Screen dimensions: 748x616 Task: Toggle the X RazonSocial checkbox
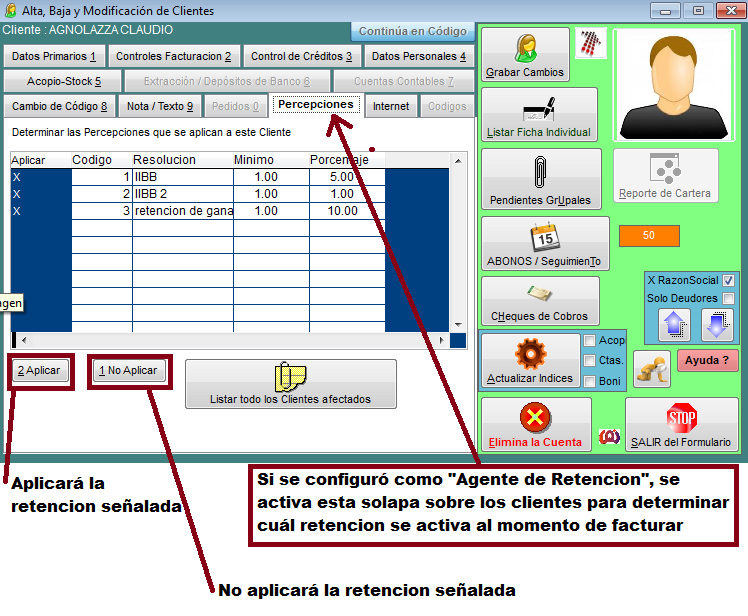728,281
